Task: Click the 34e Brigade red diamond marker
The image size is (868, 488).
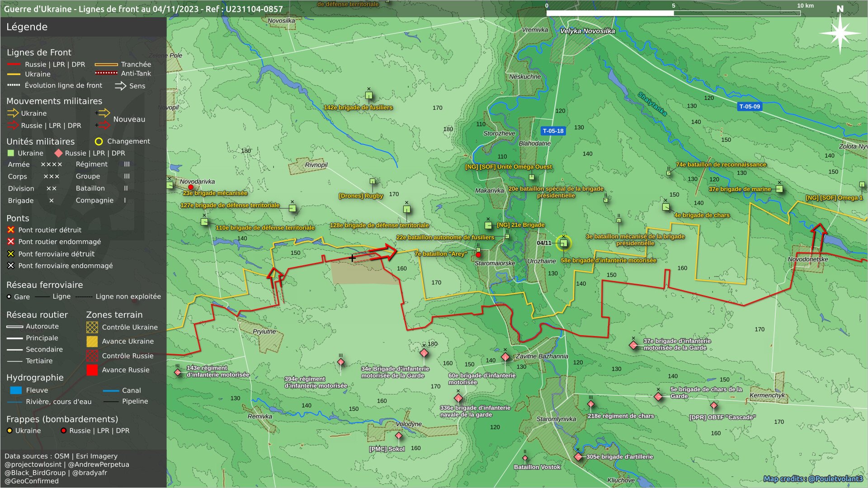Action: [424, 353]
